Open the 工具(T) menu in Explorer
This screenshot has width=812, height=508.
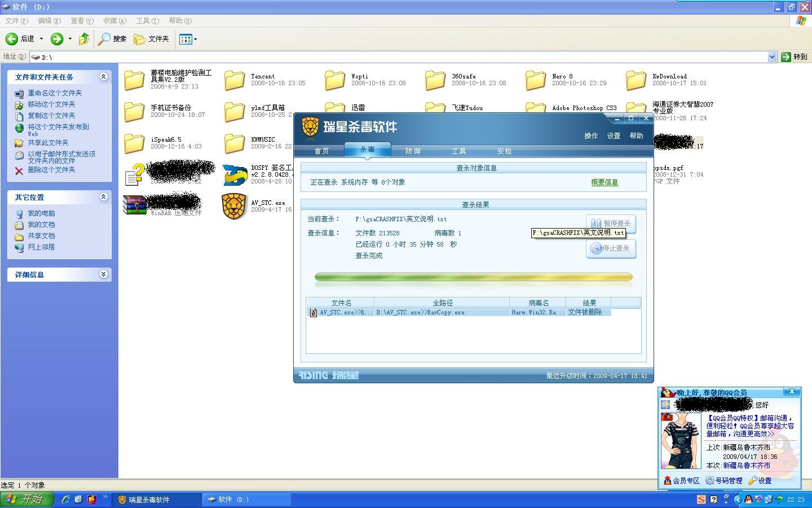[147, 21]
